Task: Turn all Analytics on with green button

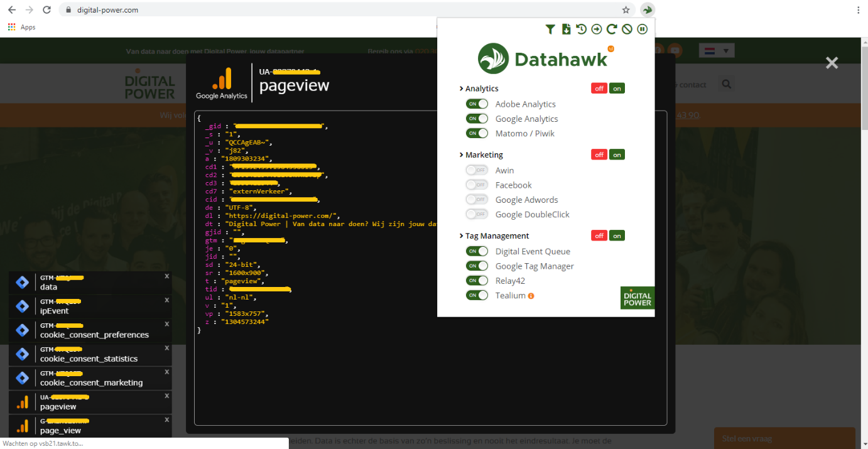Action: (x=617, y=89)
